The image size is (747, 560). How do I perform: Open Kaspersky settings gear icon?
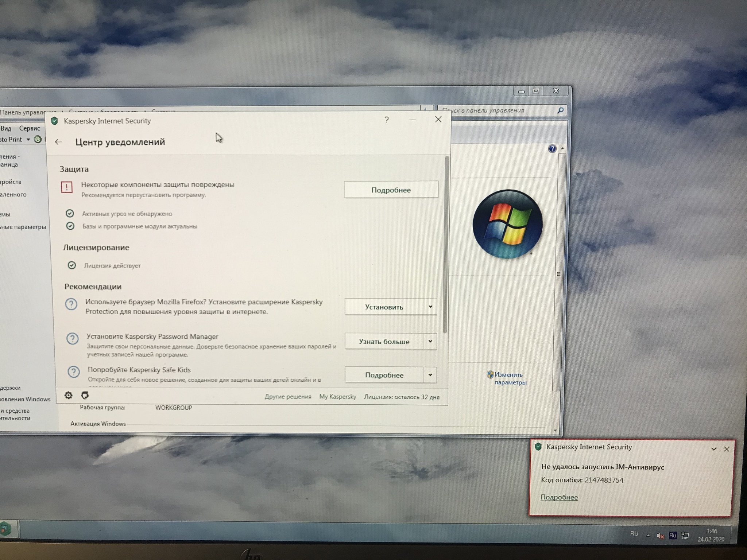tap(68, 395)
